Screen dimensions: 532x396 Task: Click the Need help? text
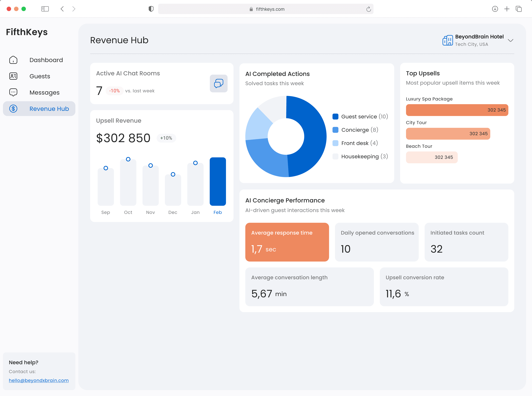[x=24, y=362]
